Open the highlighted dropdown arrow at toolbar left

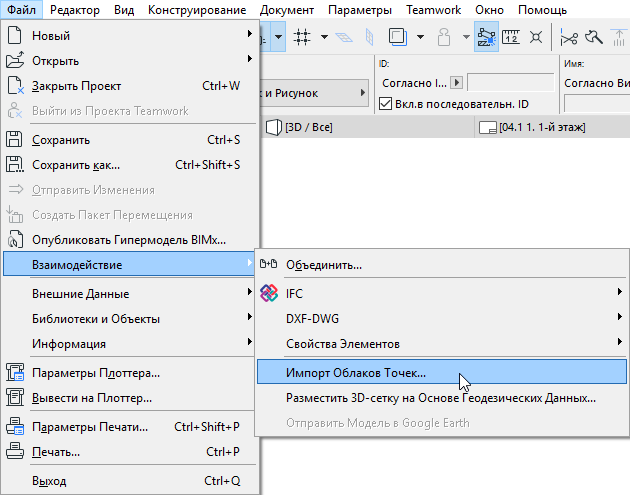pyautogui.click(x=278, y=37)
